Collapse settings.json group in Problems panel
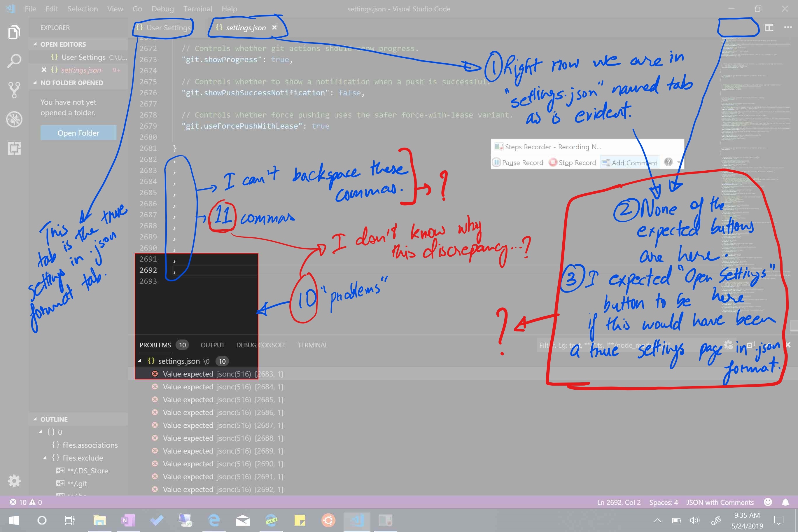Image resolution: width=798 pixels, height=532 pixels. tap(139, 361)
